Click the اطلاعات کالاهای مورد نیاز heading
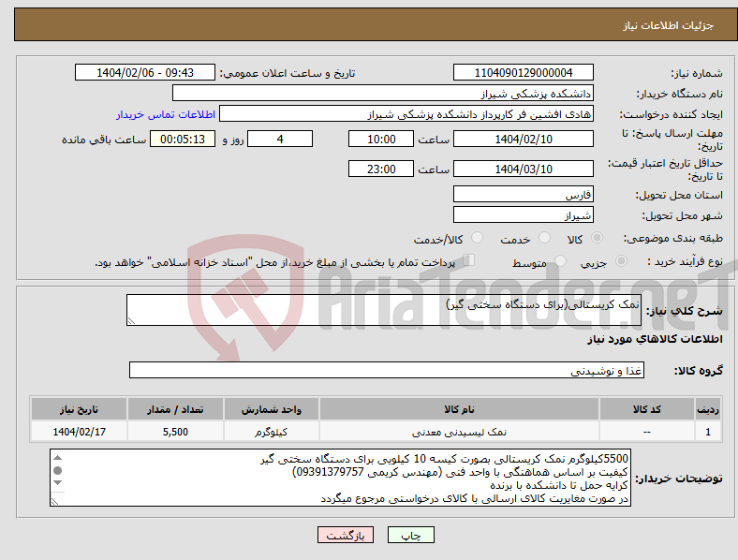Image resolution: width=738 pixels, height=560 pixels. (655, 339)
